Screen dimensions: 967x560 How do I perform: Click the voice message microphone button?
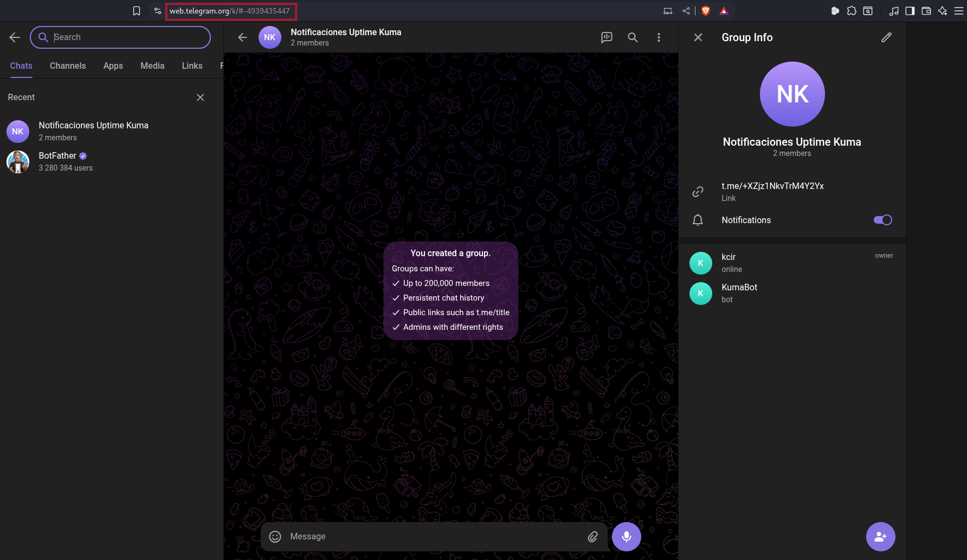pyautogui.click(x=626, y=536)
